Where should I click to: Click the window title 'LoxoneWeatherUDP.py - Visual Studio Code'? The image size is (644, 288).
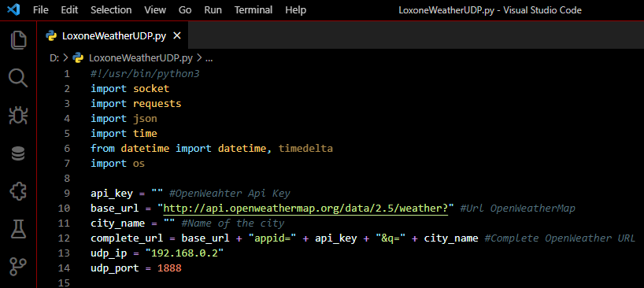(x=490, y=10)
